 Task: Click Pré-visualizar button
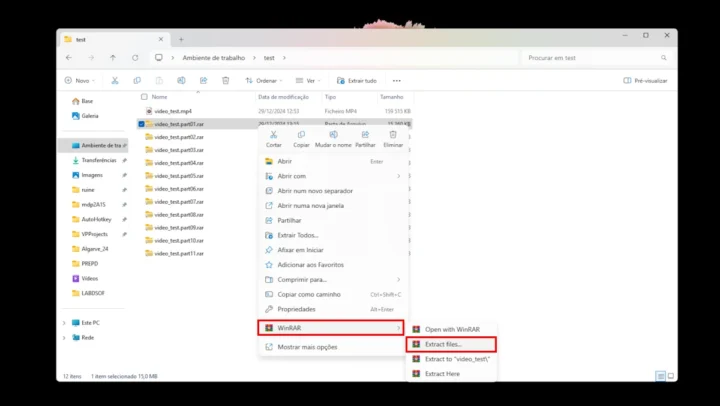[645, 80]
